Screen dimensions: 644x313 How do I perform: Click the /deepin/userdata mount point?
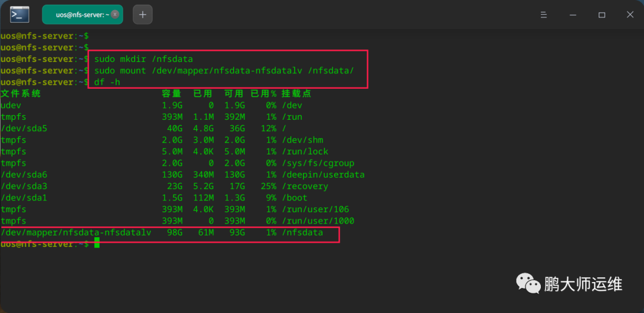pos(323,175)
